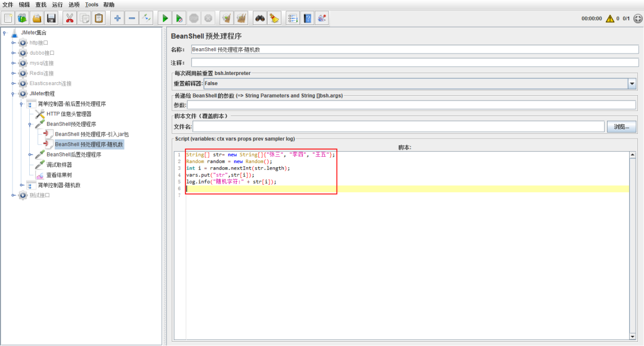Screen dimensions: 644x346
Task: Click the greyed-out shutdown icon
Action: tap(208, 18)
